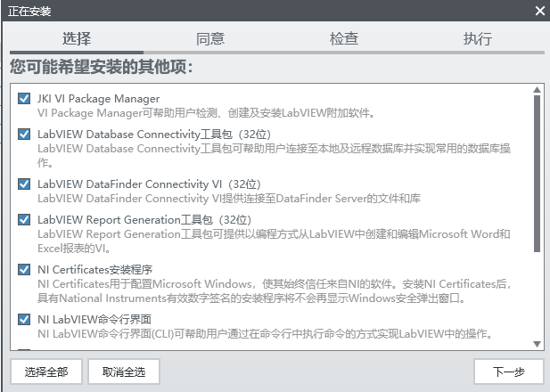Image resolution: width=550 pixels, height=392 pixels.
Task: Uncheck NI Certificates安装程序 checkbox
Action: point(24,269)
